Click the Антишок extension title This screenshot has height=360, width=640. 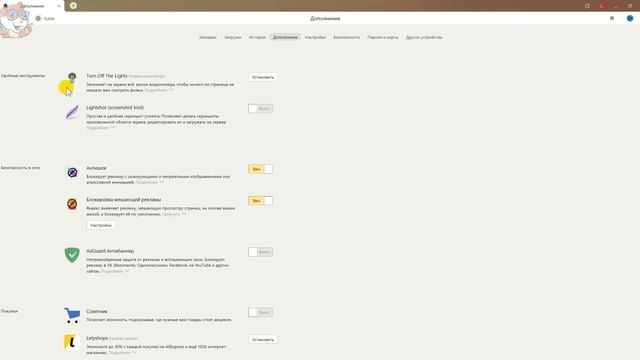tap(96, 168)
